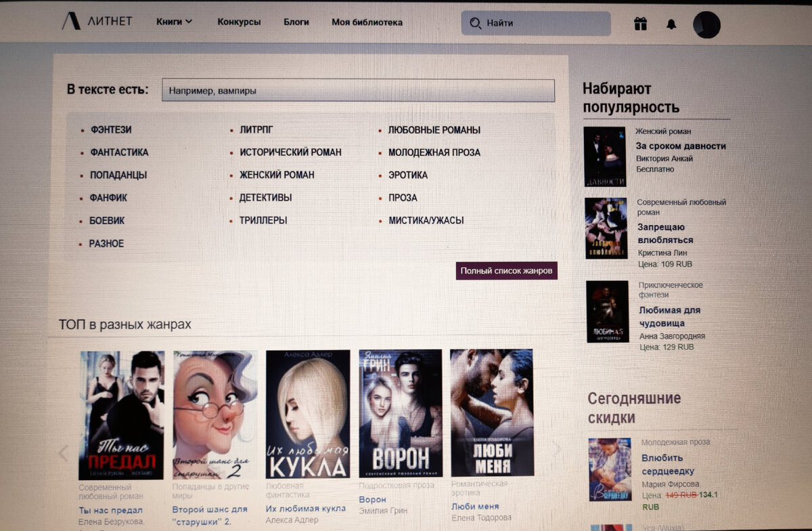
Task: Focus the Найти search field
Action: coord(536,23)
